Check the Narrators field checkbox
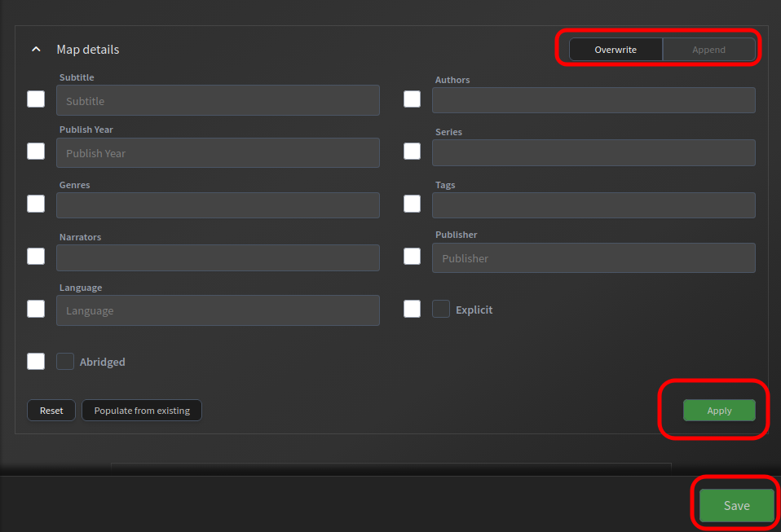The width and height of the screenshot is (781, 532). (x=36, y=257)
